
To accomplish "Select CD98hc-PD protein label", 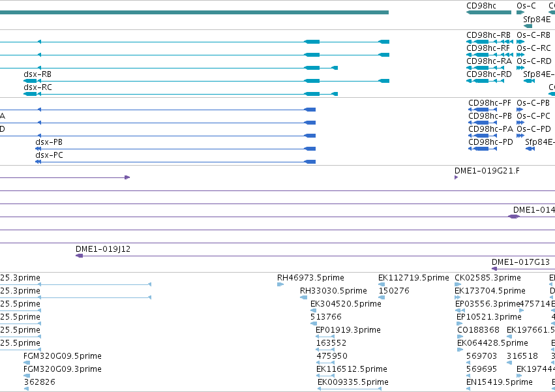I will coord(490,142).
